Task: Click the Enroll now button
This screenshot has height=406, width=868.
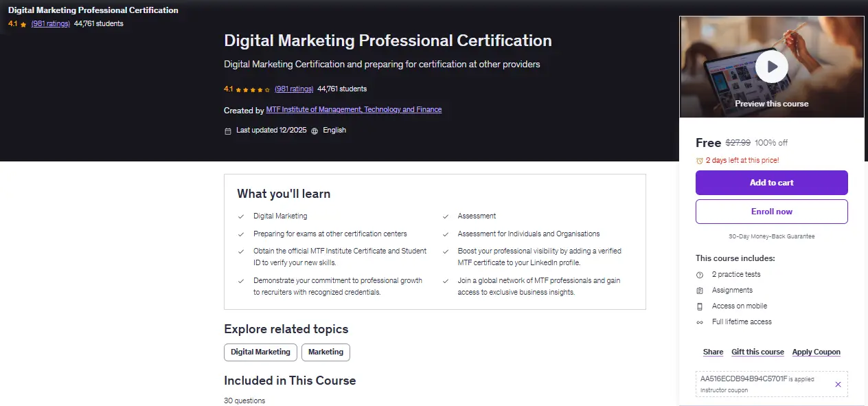Action: click(x=772, y=212)
